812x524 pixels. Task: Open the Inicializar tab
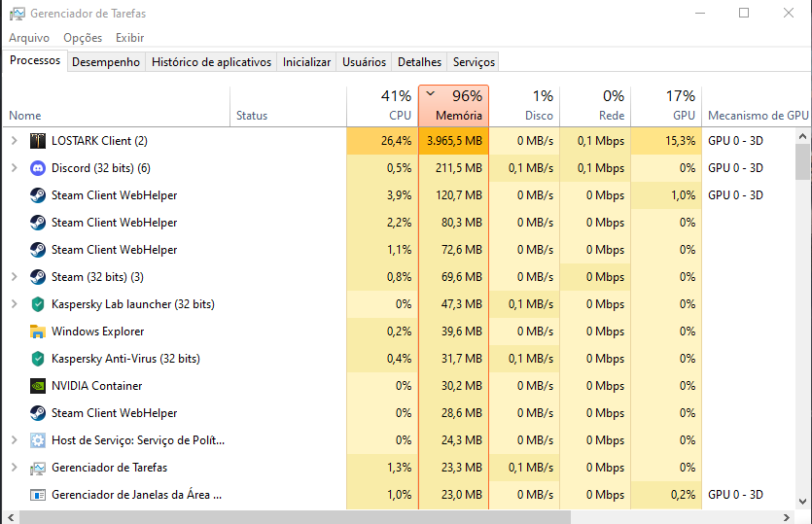tap(306, 62)
